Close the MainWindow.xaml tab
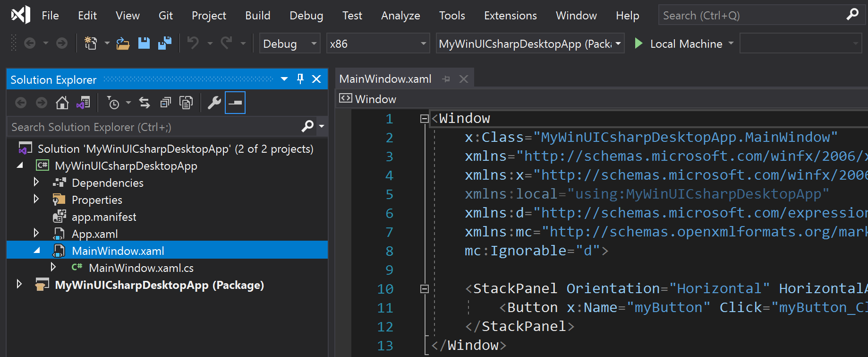This screenshot has width=868, height=357. coord(464,79)
